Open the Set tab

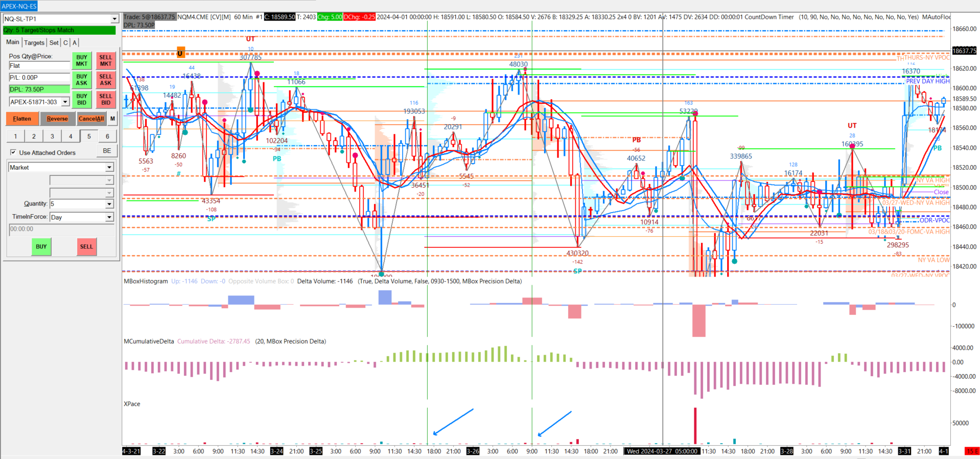tap(54, 42)
